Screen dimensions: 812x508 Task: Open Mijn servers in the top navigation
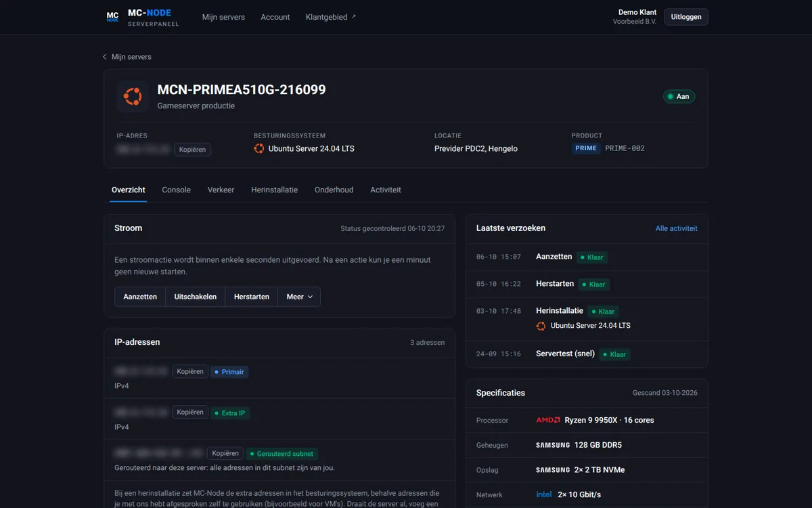(223, 17)
